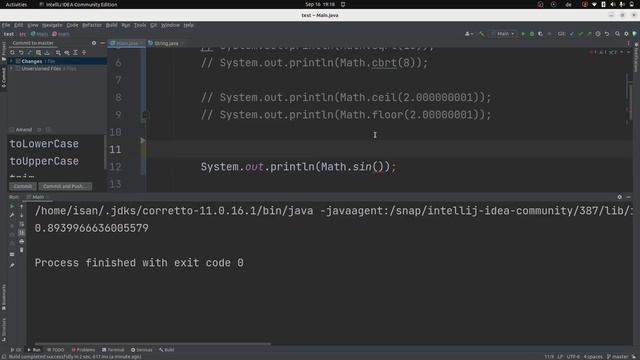Click Expand All icon in Commit panel

pyautogui.click(x=76, y=53)
